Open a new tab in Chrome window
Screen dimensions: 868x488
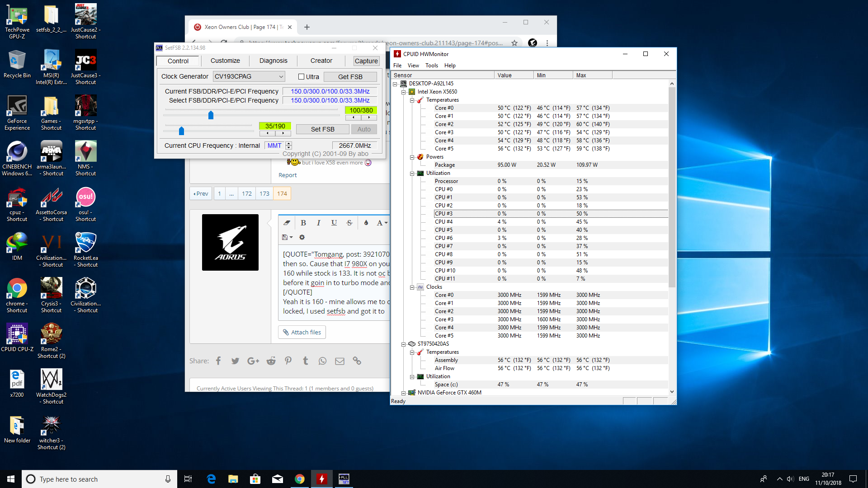(307, 27)
